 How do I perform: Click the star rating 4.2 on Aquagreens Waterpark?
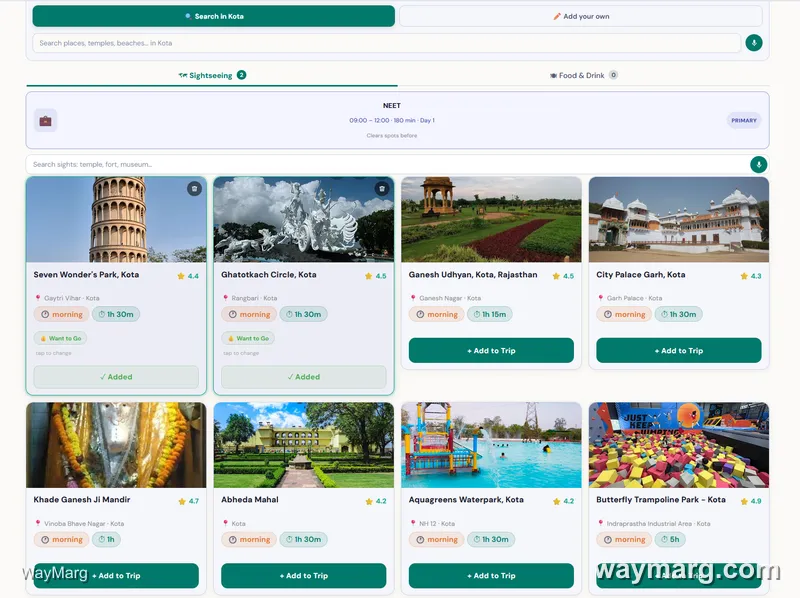[563, 501]
